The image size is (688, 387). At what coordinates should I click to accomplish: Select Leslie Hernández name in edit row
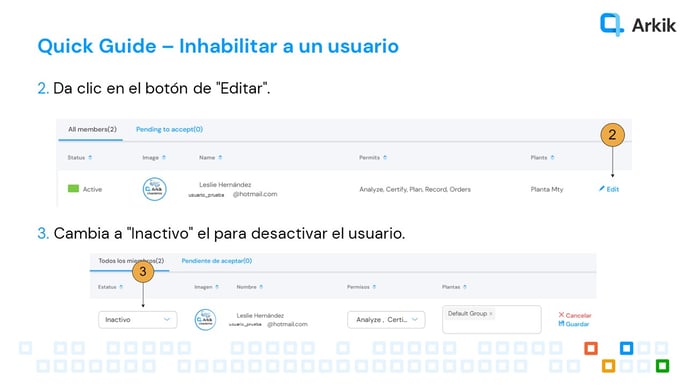260,315
